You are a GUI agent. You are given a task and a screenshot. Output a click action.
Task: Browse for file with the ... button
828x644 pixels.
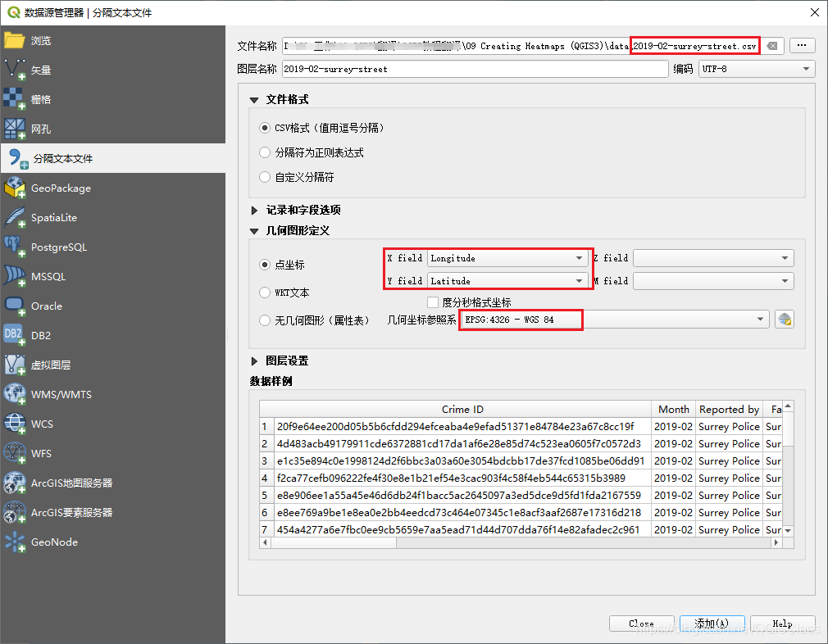tap(802, 45)
